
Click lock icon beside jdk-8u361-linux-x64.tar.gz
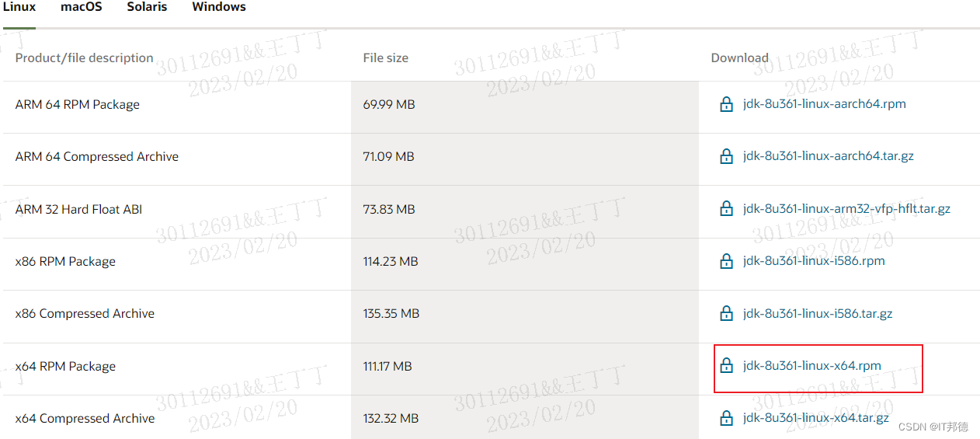click(726, 418)
